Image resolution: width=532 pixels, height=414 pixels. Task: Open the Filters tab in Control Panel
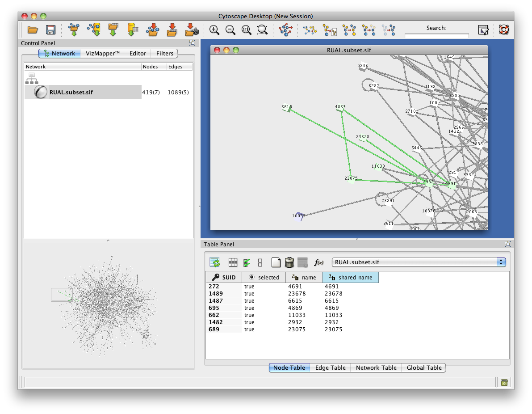(x=164, y=53)
